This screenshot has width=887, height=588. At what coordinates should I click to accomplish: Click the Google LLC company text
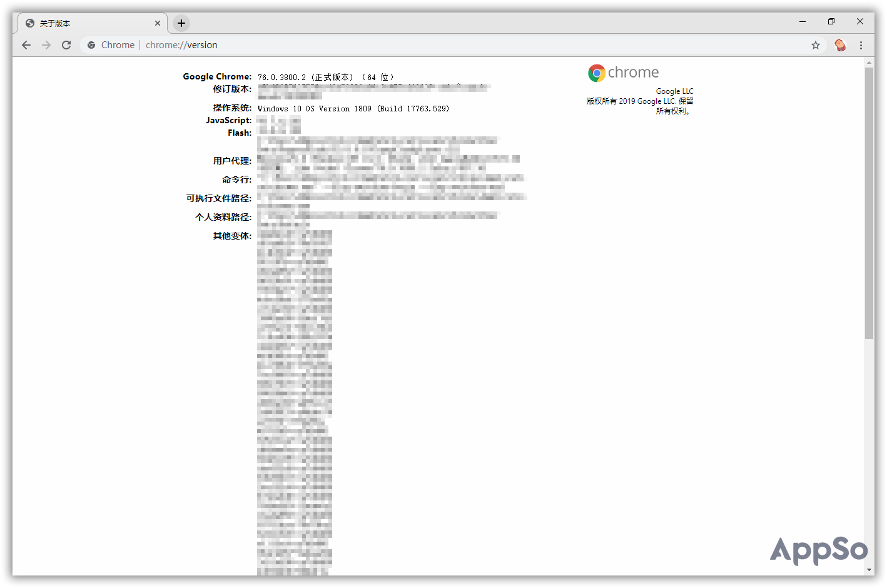click(674, 91)
